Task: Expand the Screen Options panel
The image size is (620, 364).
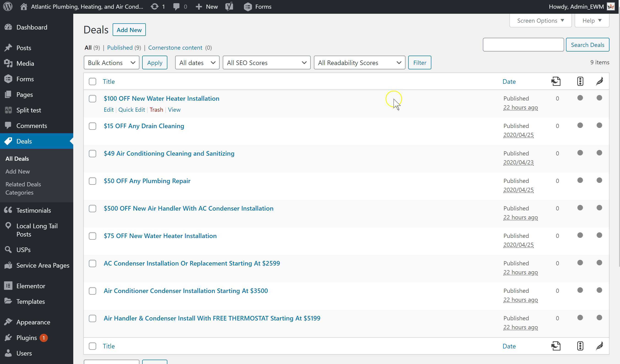Action: click(x=540, y=21)
